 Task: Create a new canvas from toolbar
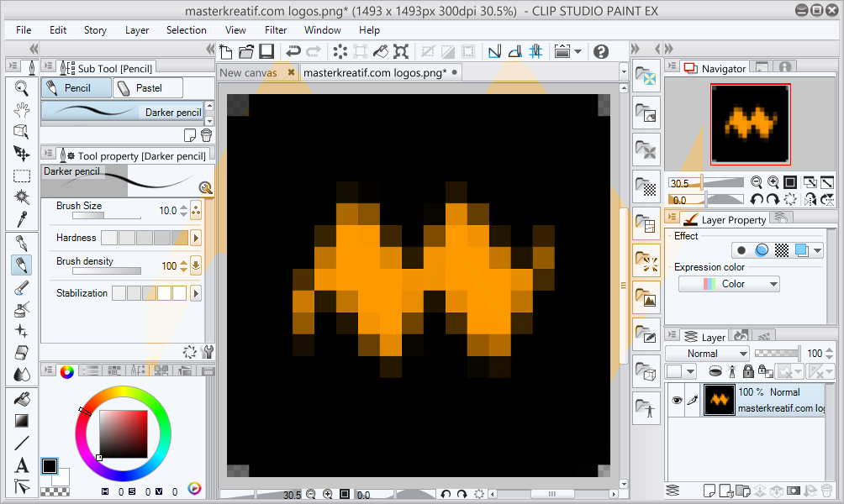[226, 51]
